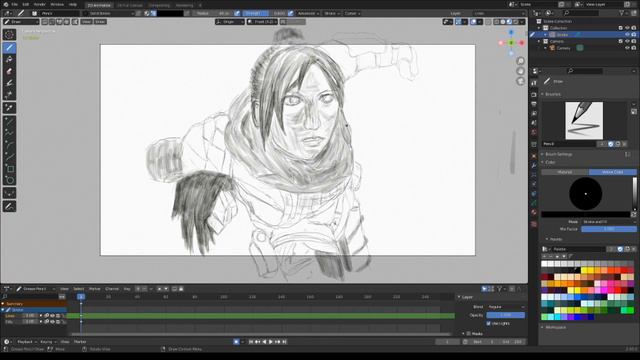The image size is (640, 360).
Task: Open the Origin stroke placement dropdown
Action: (x=230, y=22)
